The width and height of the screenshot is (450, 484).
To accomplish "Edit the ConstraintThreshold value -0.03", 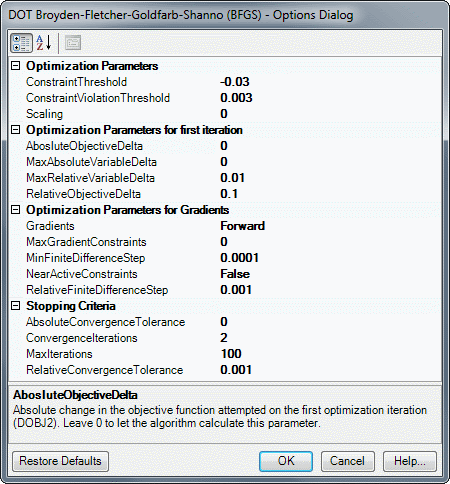I will [x=330, y=82].
